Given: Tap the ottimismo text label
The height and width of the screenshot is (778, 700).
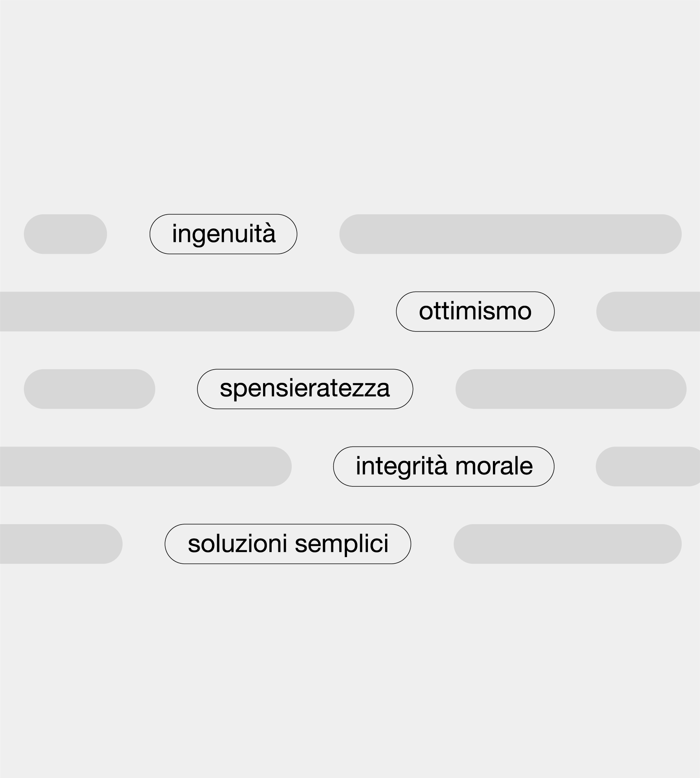Looking at the screenshot, I should point(475,311).
